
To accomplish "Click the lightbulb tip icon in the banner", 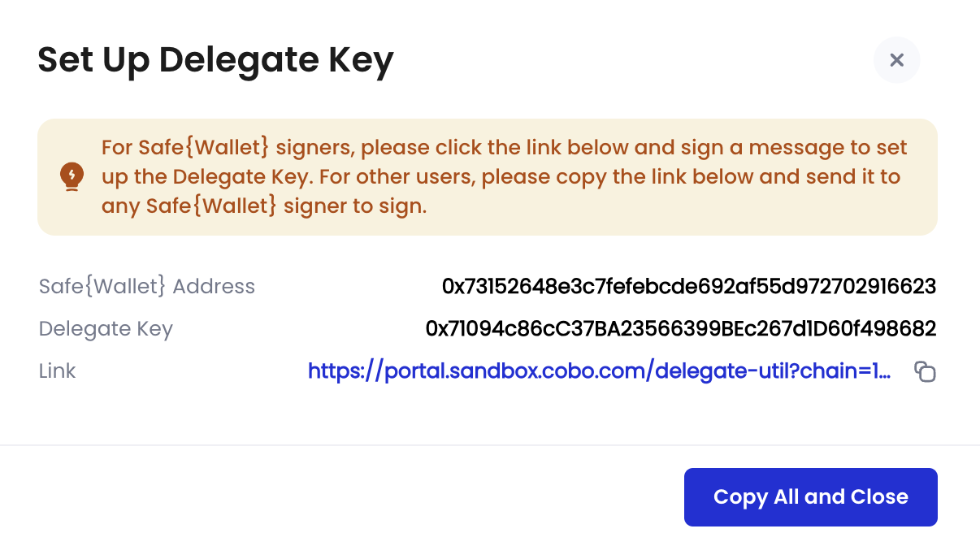I will pos(72,176).
